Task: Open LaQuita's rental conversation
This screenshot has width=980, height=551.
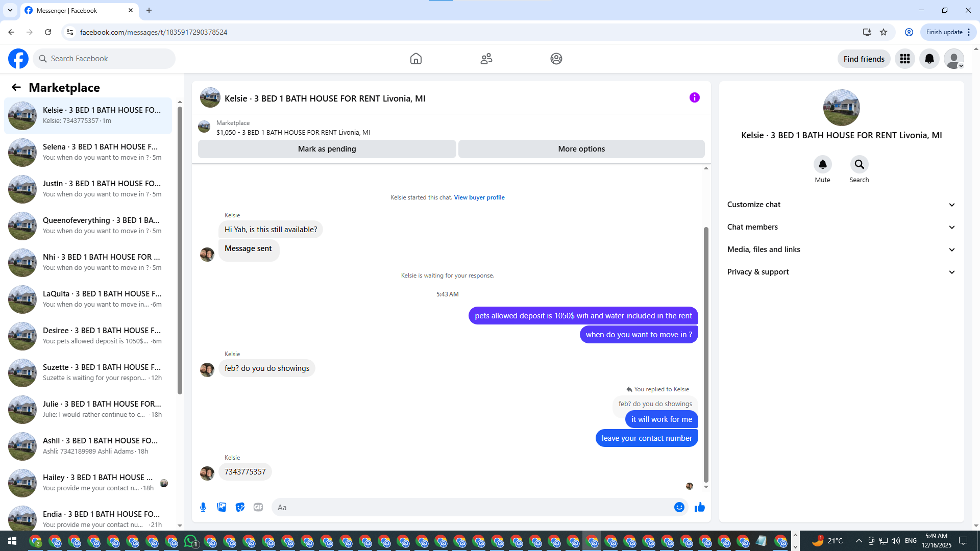Action: pyautogui.click(x=88, y=299)
